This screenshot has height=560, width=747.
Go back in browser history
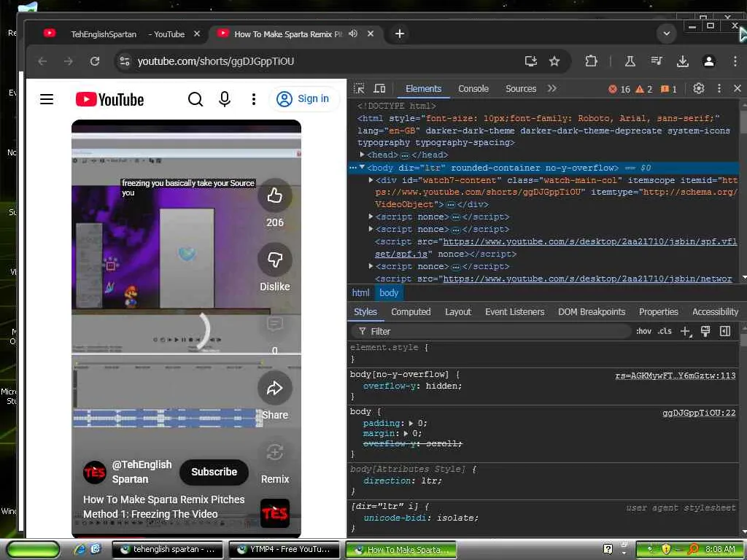pyautogui.click(x=42, y=61)
